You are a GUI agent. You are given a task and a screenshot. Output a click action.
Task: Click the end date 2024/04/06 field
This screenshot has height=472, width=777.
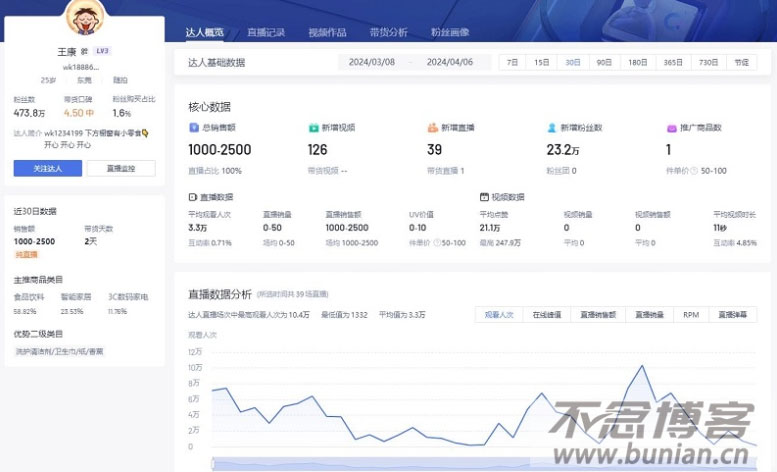click(x=450, y=62)
